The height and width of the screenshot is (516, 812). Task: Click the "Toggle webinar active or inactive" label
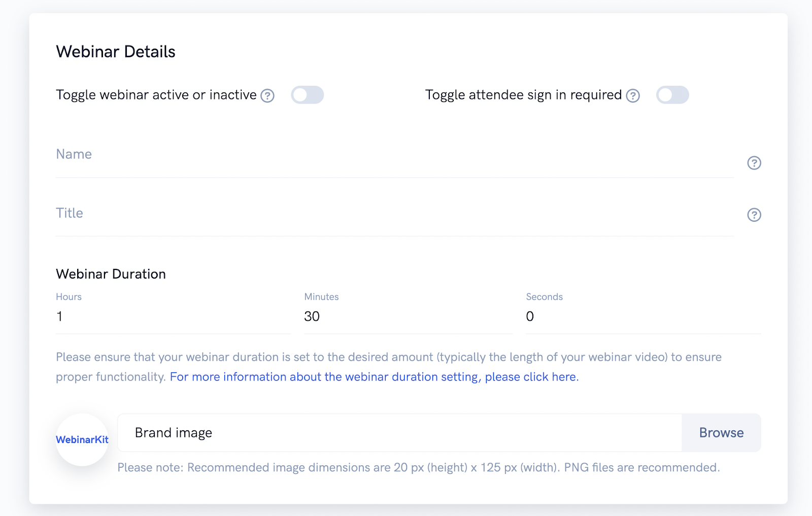click(156, 95)
